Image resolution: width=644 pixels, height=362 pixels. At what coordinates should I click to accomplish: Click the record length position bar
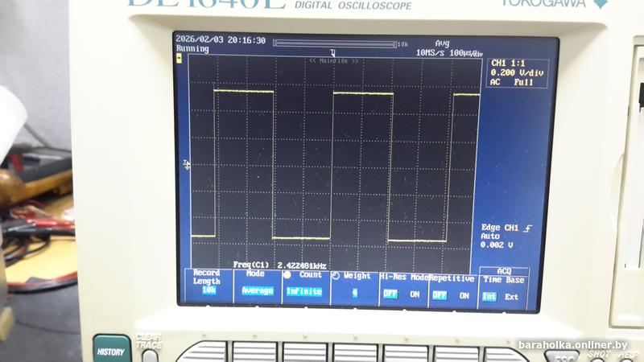click(x=335, y=43)
